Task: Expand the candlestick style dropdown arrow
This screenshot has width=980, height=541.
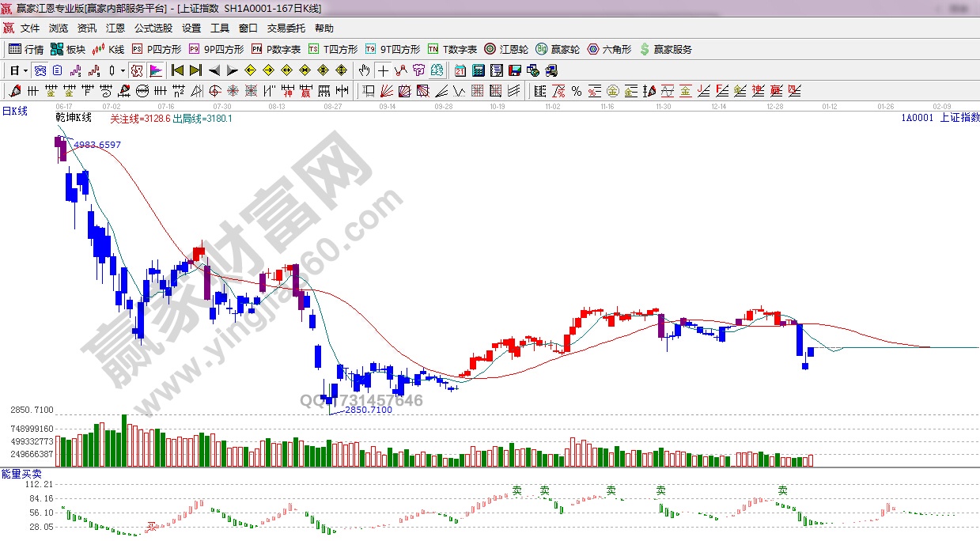Action: pos(123,70)
